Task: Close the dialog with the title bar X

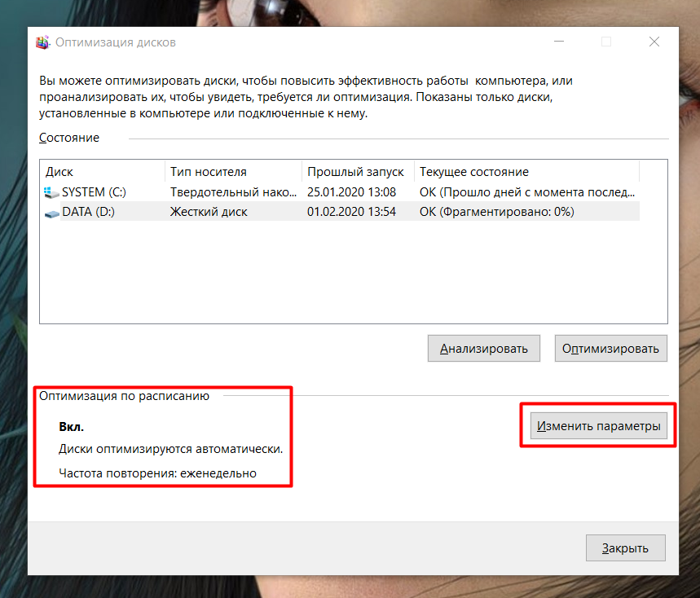Action: pos(654,42)
